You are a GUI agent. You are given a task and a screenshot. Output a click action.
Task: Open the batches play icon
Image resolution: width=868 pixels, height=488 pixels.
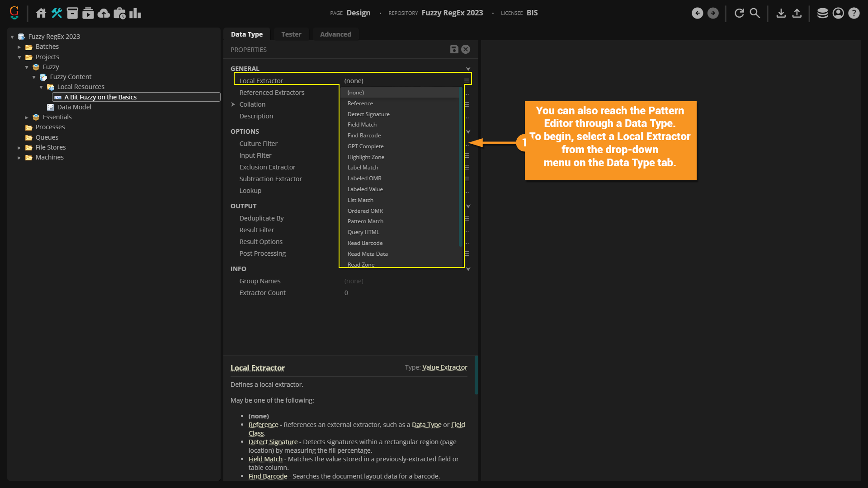click(88, 13)
